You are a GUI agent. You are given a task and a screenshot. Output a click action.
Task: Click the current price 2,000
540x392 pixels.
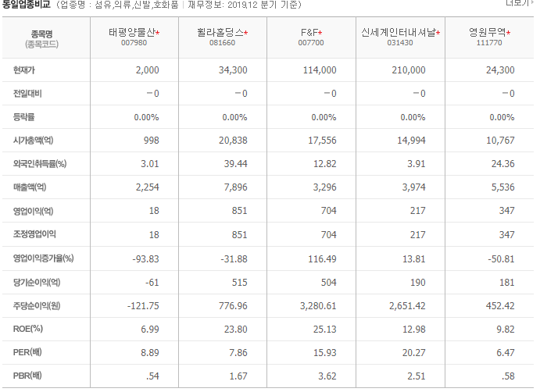pos(148,70)
